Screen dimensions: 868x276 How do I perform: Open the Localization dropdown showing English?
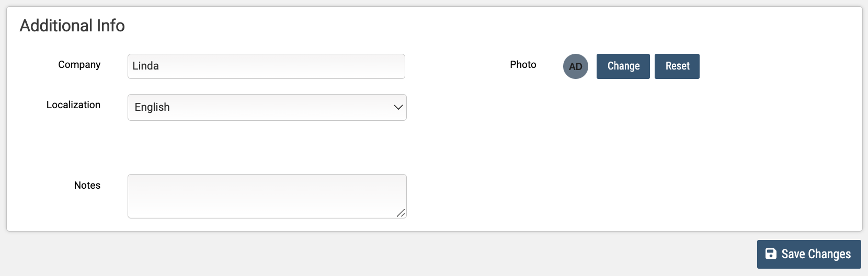click(x=267, y=107)
